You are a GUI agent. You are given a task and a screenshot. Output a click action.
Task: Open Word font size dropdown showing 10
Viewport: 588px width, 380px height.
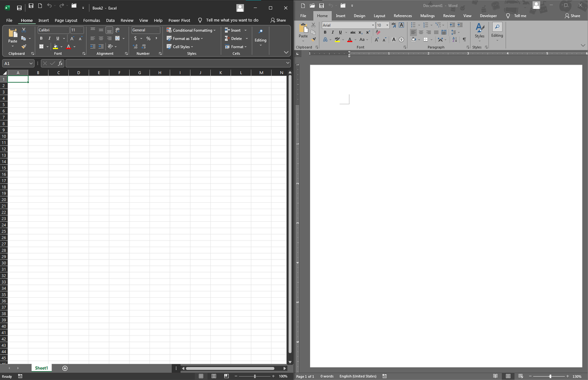coord(387,25)
